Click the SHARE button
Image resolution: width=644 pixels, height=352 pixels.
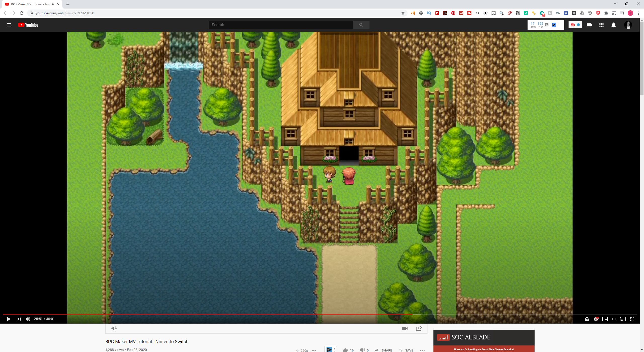point(383,350)
